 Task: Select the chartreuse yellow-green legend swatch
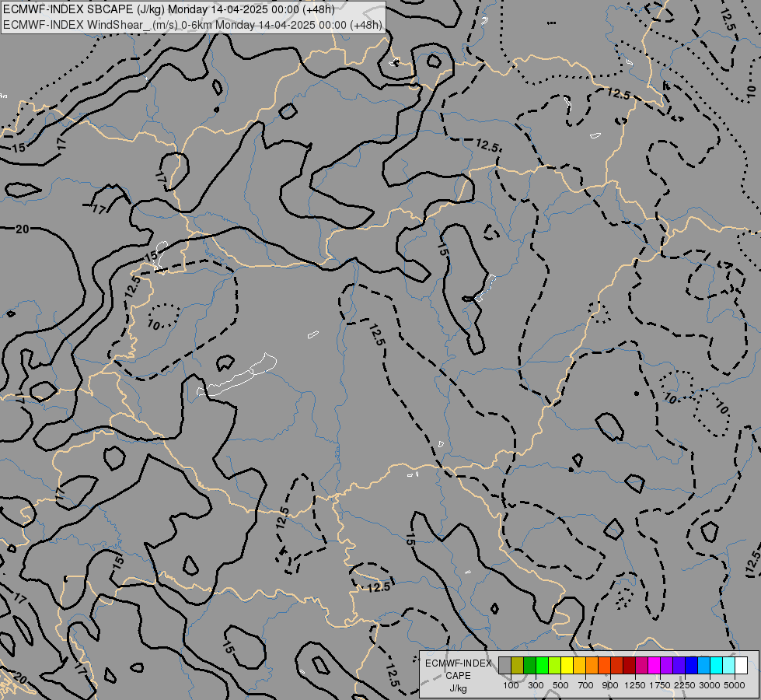coord(555,665)
